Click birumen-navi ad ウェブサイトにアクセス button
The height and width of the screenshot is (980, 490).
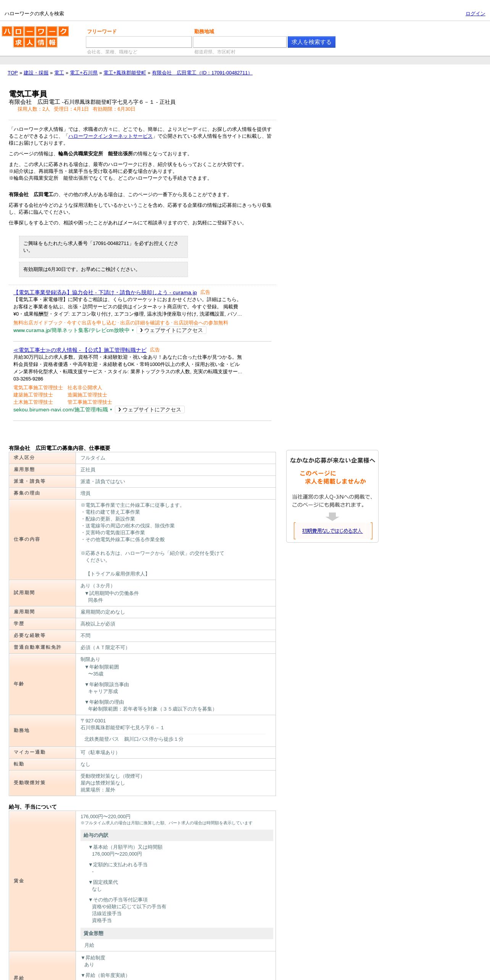pyautogui.click(x=150, y=409)
